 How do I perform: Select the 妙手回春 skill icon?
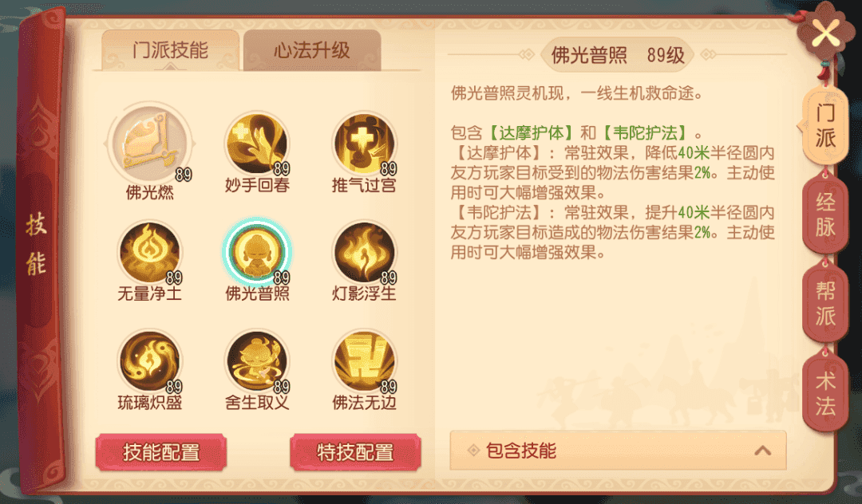click(x=257, y=144)
